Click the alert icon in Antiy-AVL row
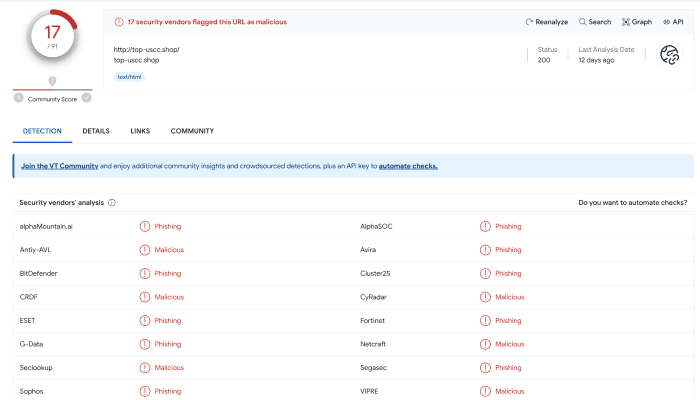The image size is (700, 400). 145,250
